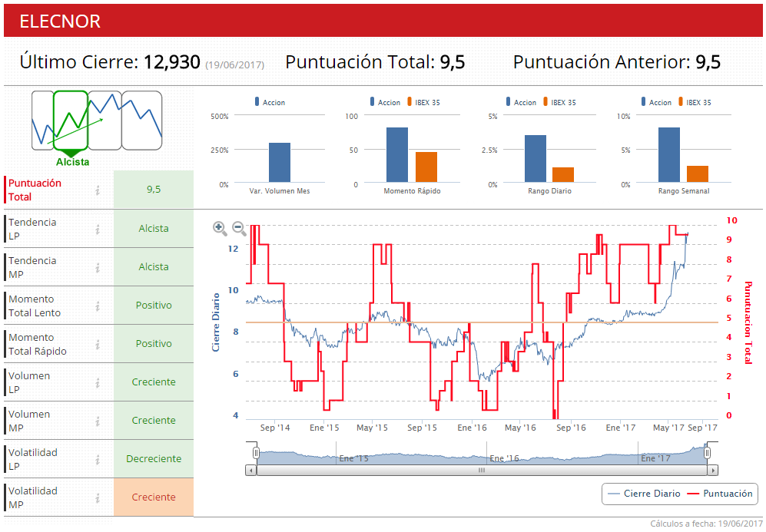This screenshot has width=766, height=532.
Task: Click the Momento Total Lento row label
Action: tap(35, 306)
